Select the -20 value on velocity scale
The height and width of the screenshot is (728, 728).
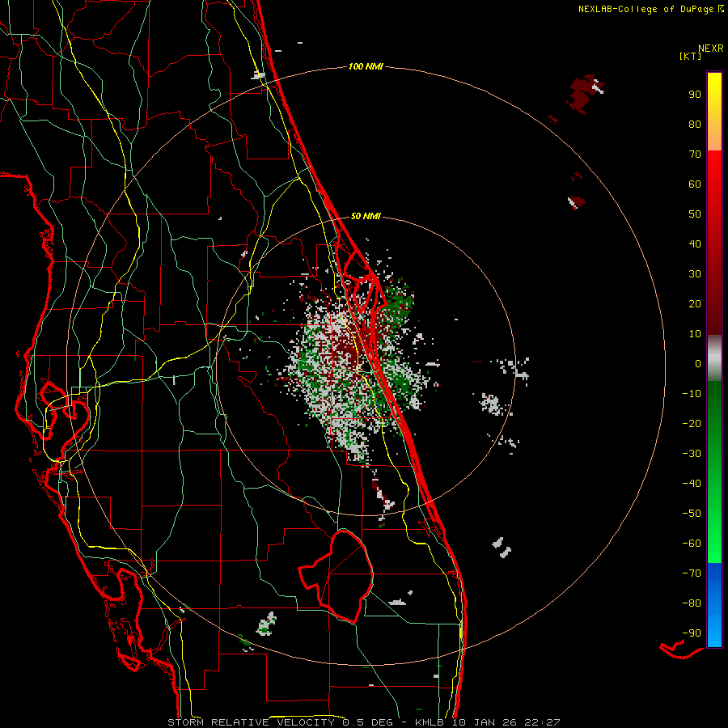pos(692,423)
